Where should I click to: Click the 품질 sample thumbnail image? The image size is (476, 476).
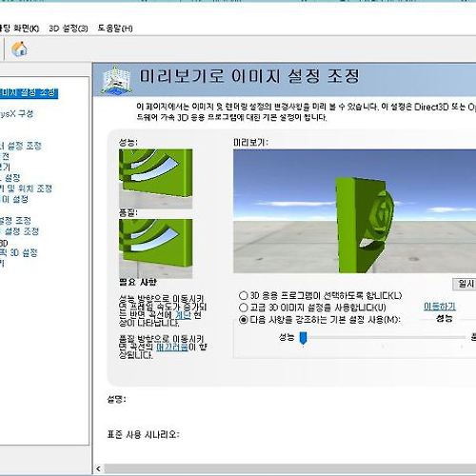pyautogui.click(x=155, y=248)
